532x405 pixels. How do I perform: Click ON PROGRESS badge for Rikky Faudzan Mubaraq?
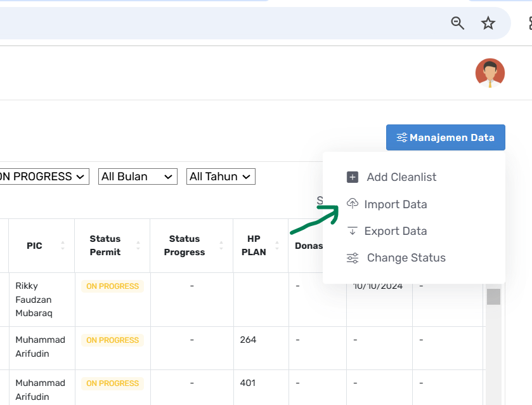(112, 286)
